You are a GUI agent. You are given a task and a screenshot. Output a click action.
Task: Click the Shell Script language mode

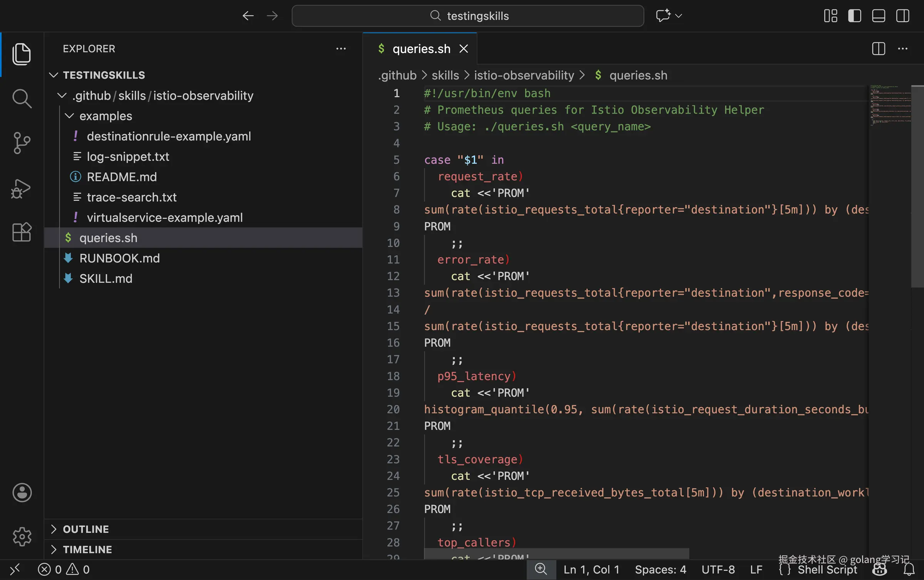pyautogui.click(x=827, y=570)
